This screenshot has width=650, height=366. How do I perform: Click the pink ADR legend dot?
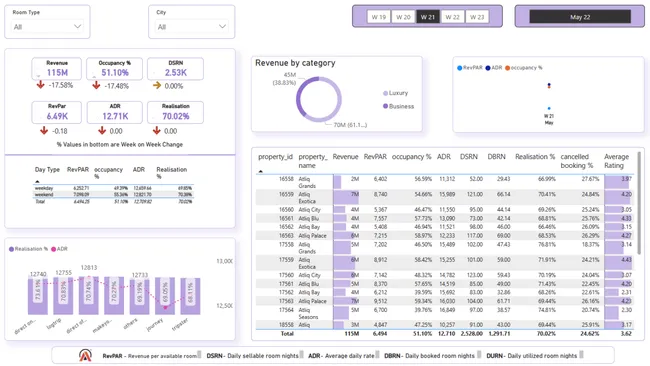[53, 249]
